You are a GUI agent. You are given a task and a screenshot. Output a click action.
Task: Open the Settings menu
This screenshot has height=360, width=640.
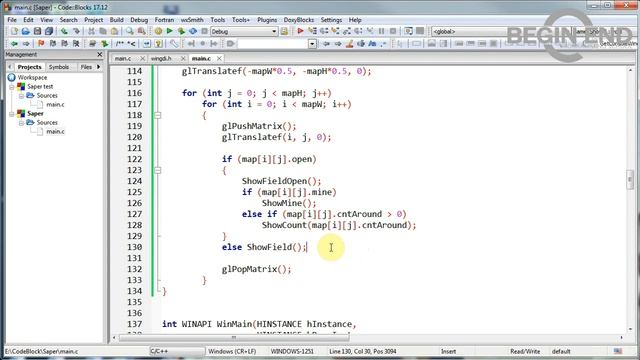(331, 20)
